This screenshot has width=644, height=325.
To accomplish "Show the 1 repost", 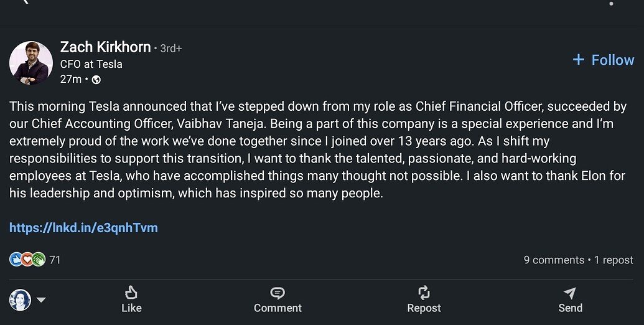I will (614, 260).
